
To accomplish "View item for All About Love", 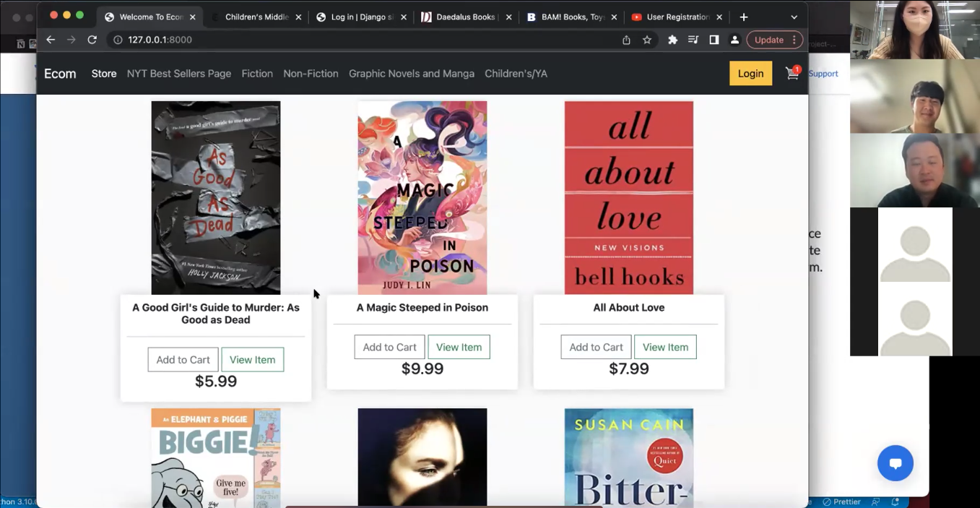I will click(x=665, y=347).
